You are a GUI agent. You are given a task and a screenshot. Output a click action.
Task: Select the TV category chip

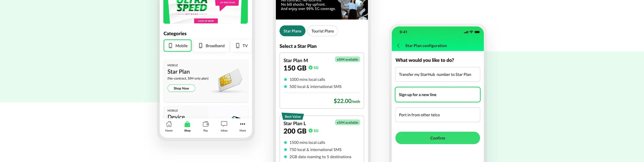point(241,46)
